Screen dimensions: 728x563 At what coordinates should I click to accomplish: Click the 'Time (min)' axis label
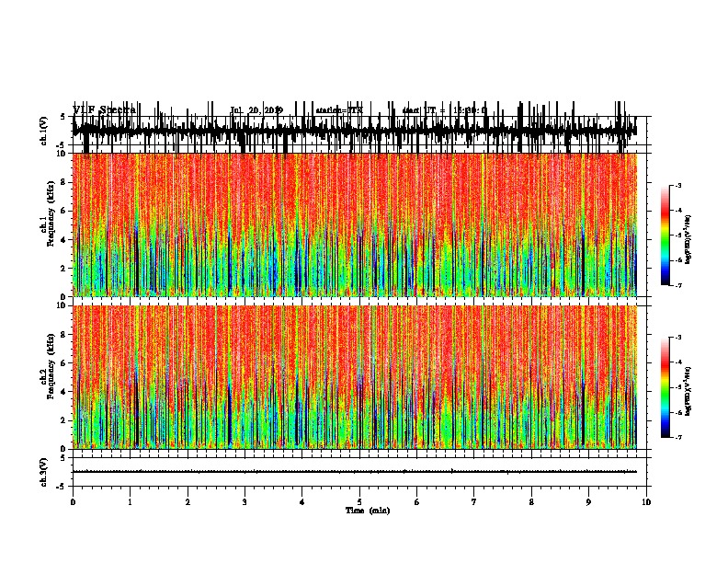(368, 511)
